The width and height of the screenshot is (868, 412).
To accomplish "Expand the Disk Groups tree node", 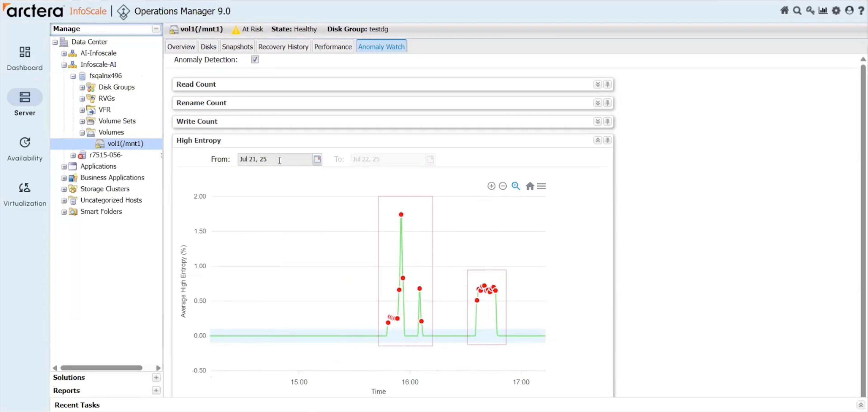I will tap(82, 87).
